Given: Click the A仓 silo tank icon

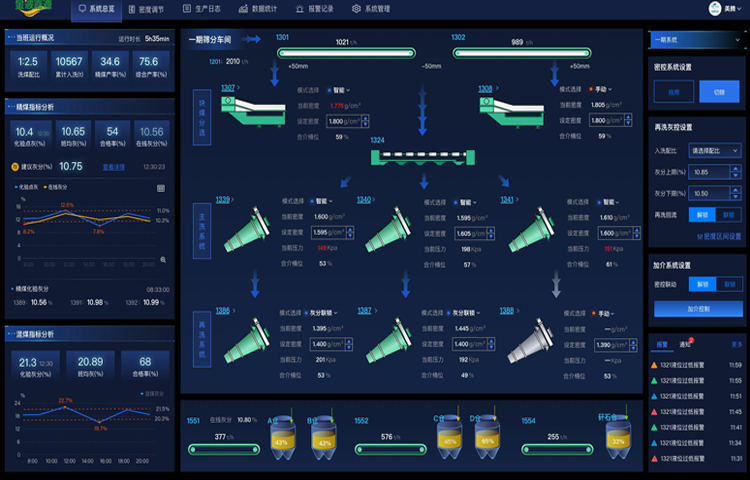Looking at the screenshot, I should tap(281, 436).
